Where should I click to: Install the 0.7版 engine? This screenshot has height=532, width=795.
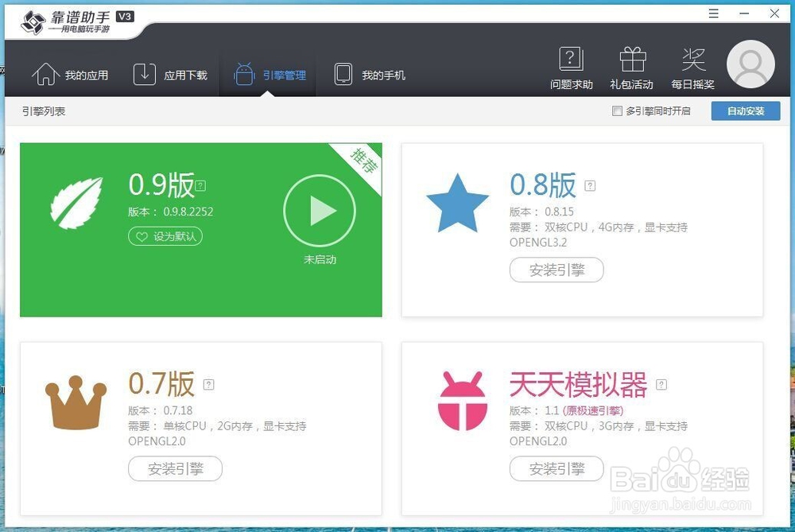point(176,468)
